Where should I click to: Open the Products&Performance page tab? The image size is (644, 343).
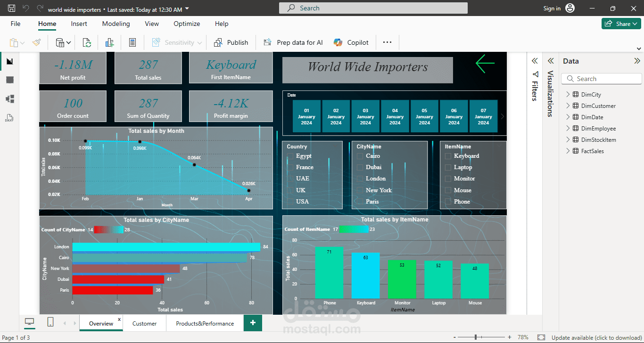pyautogui.click(x=205, y=323)
